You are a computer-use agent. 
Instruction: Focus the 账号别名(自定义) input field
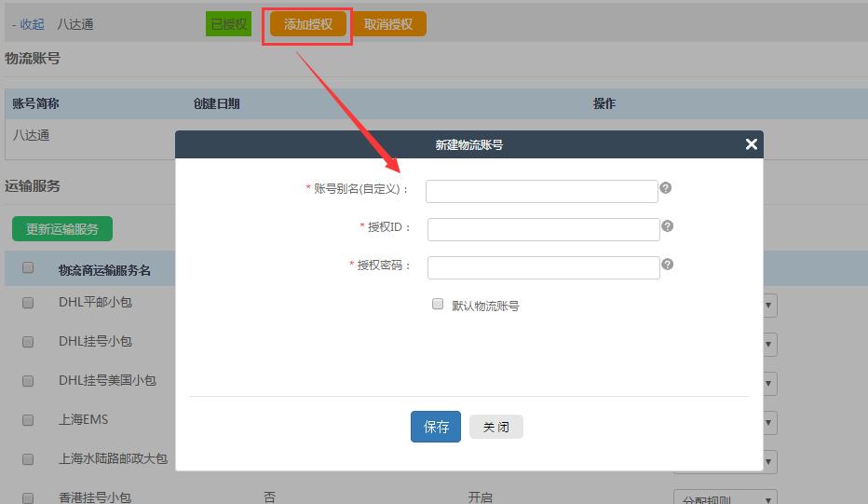point(542,191)
